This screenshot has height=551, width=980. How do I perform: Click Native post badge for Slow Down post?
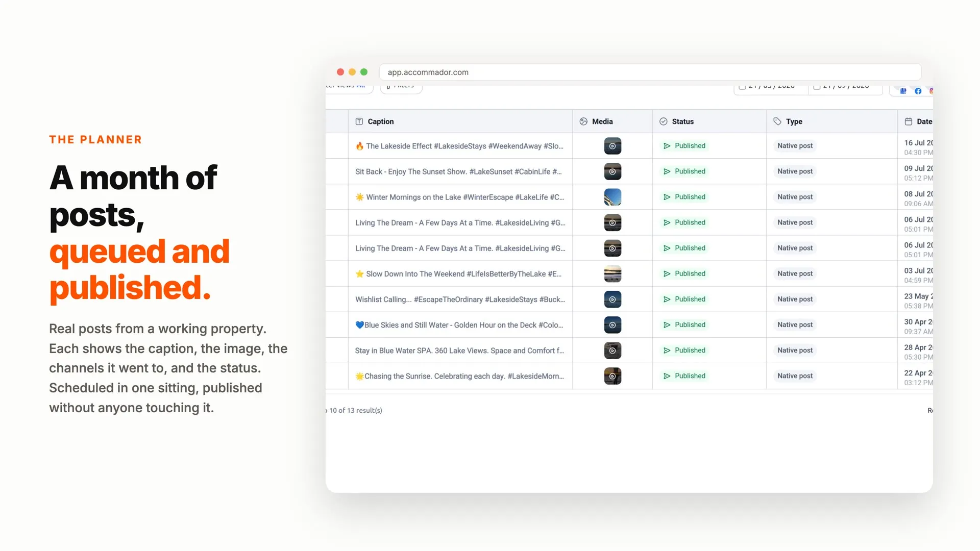(795, 274)
